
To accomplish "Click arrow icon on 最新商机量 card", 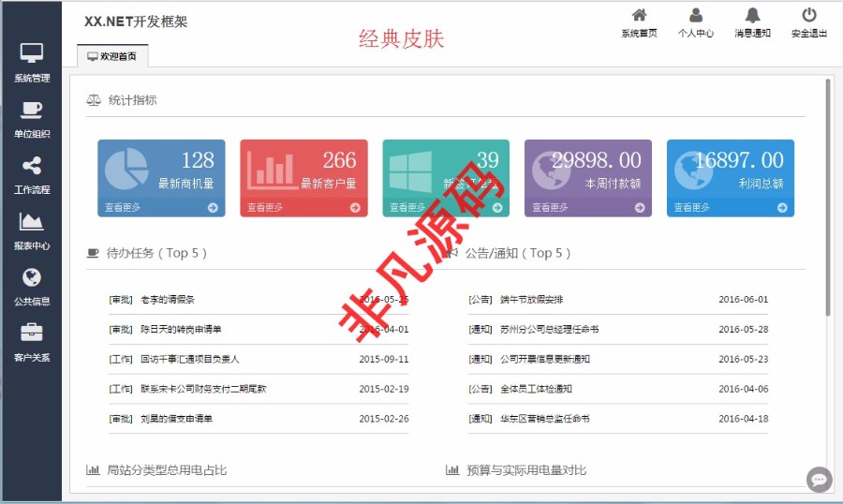I will pos(213,208).
